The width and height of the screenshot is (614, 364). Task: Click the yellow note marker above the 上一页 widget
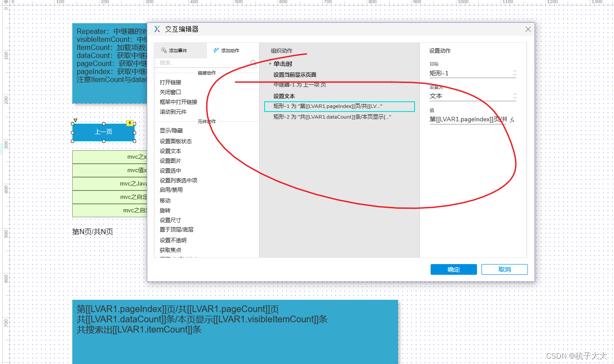pos(75,120)
